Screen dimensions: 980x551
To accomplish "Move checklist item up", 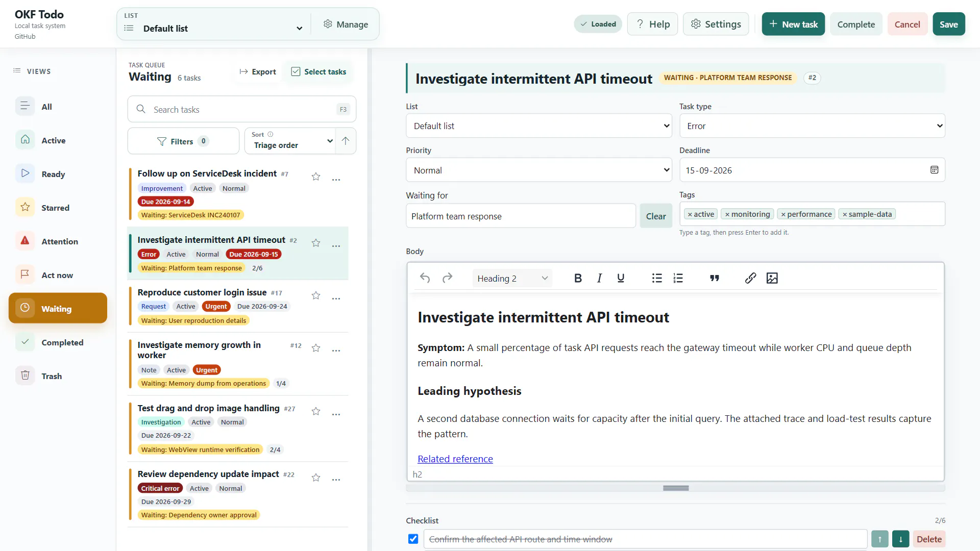I will coord(880,539).
